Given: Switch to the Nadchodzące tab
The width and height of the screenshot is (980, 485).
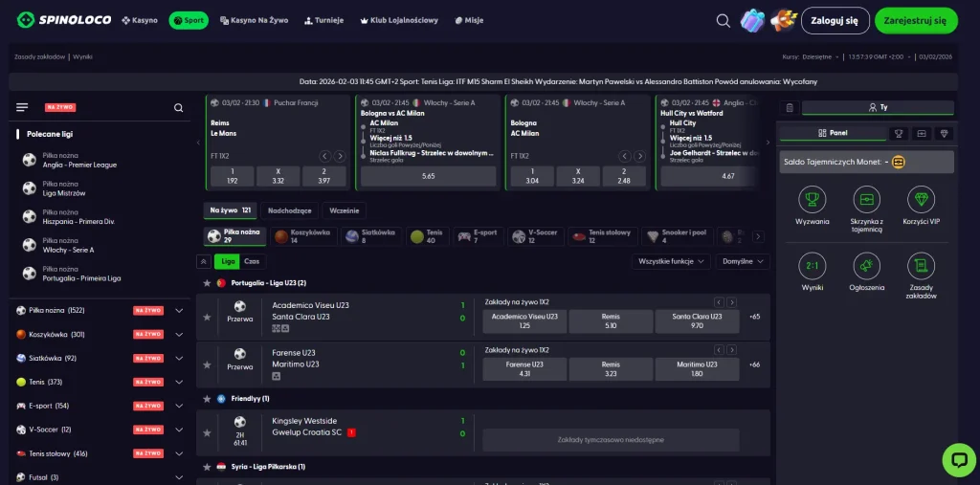Looking at the screenshot, I should click(x=289, y=210).
